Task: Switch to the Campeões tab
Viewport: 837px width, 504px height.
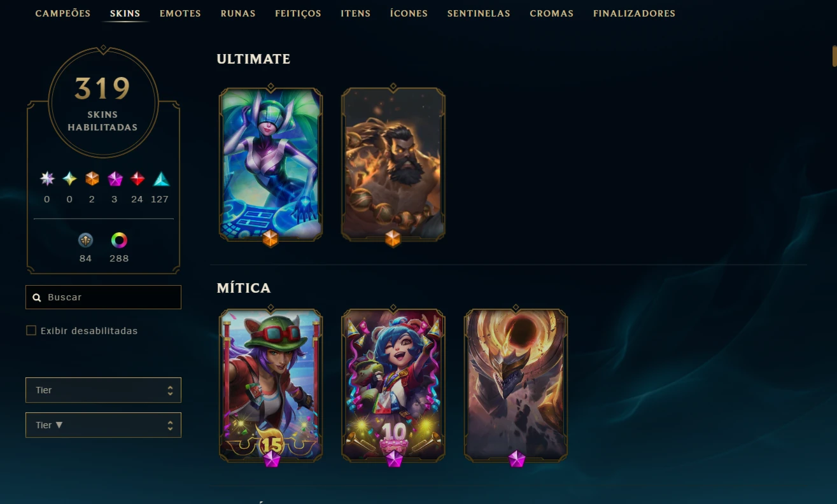Action: (63, 13)
